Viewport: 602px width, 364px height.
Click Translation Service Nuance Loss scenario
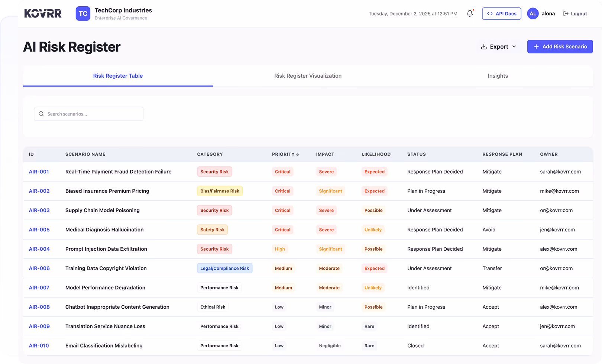[105, 326]
